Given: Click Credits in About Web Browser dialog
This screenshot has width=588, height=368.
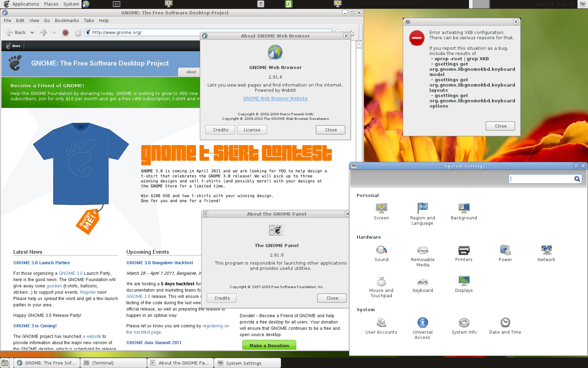Looking at the screenshot, I should [220, 130].
